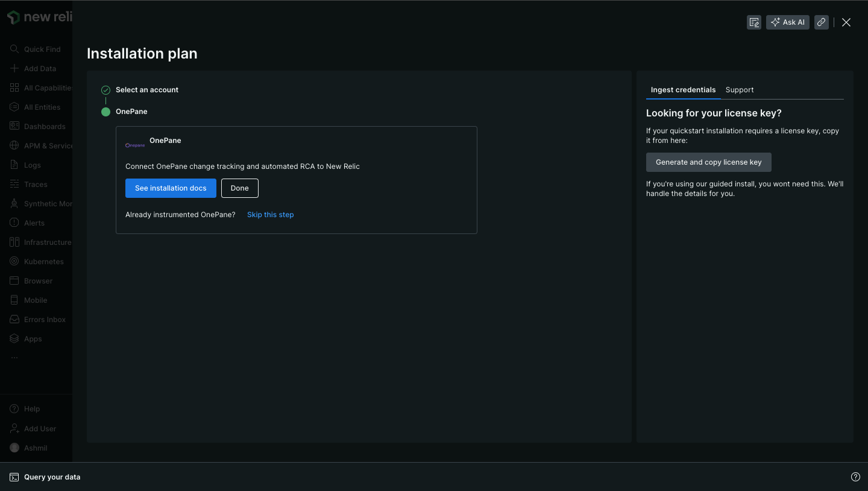Viewport: 868px width, 491px height.
Task: Click the OnePane logo thumbnail
Action: click(135, 145)
